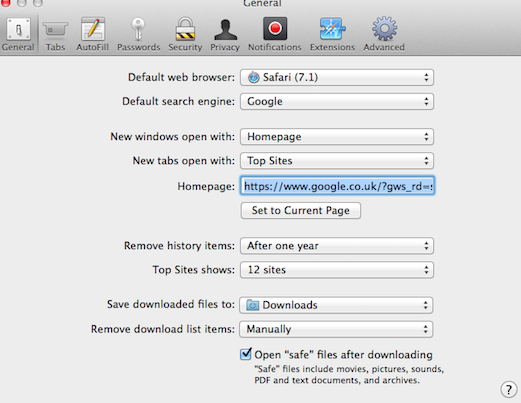Screen dimensions: 521x403
Task: Click the Set to Current Page button
Action: click(x=301, y=210)
